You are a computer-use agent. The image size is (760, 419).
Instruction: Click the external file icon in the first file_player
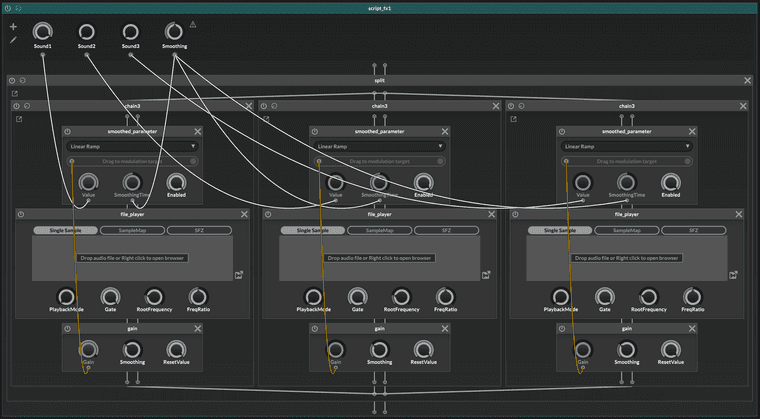coord(238,275)
